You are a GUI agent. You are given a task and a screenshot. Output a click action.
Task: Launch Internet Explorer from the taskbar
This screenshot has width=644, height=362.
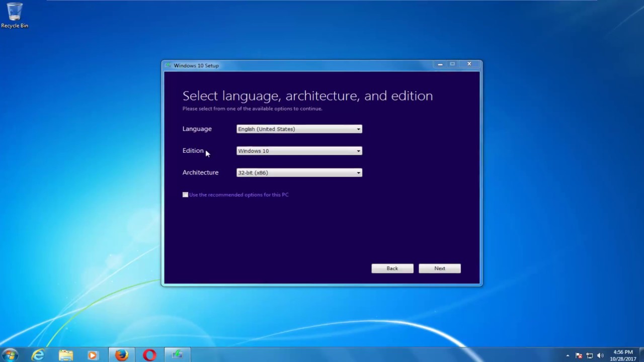(x=38, y=355)
